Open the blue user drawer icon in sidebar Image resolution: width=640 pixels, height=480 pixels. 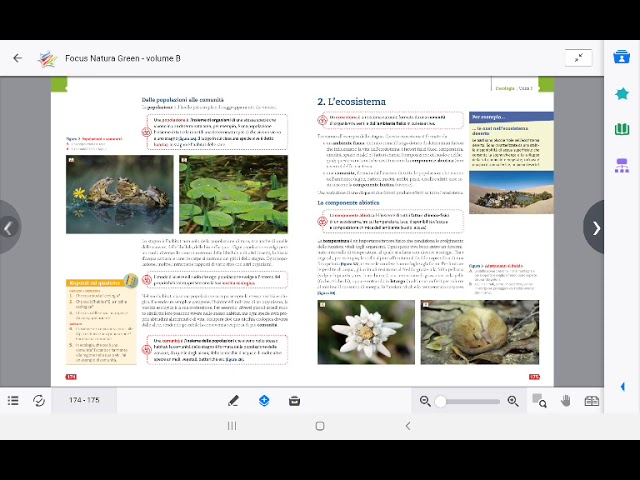621,57
